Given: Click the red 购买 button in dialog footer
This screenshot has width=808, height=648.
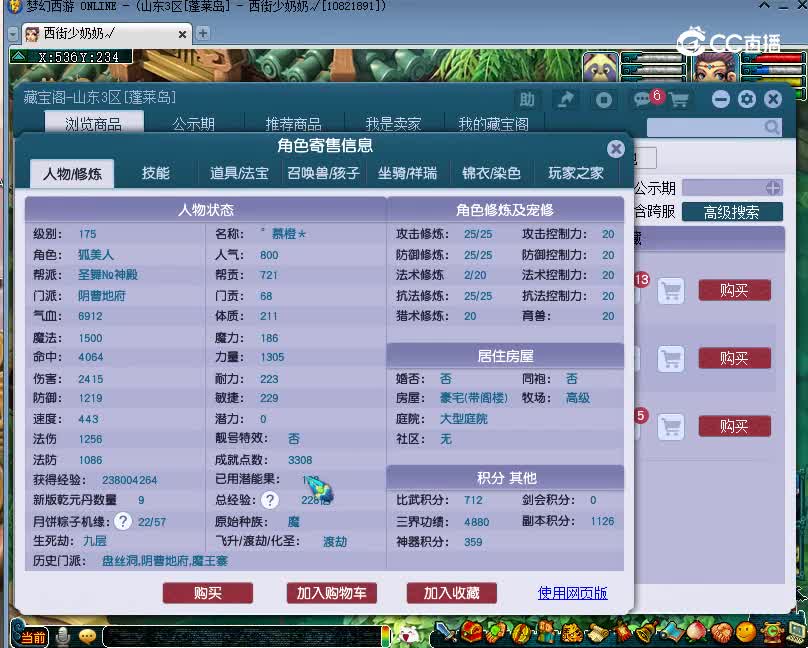Looking at the screenshot, I should coord(208,593).
